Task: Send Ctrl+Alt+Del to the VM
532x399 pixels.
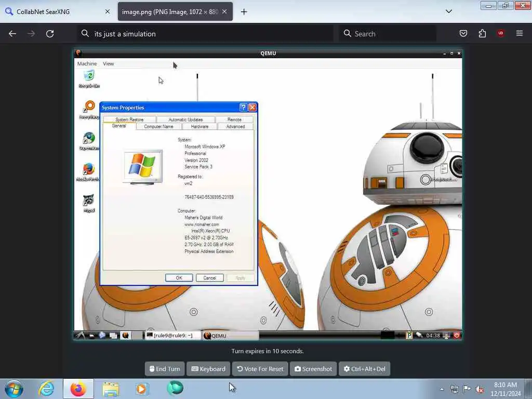Action: [x=364, y=369]
